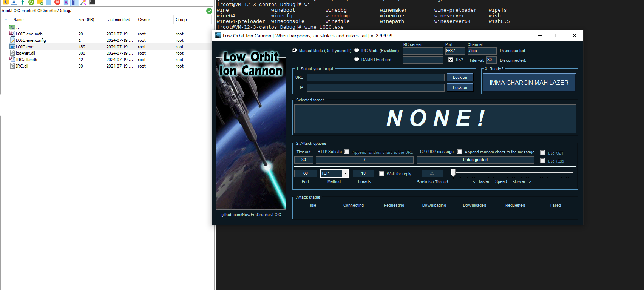Click the green upload arrow toolbar icon
The height and width of the screenshot is (290, 644).
(x=23, y=2)
